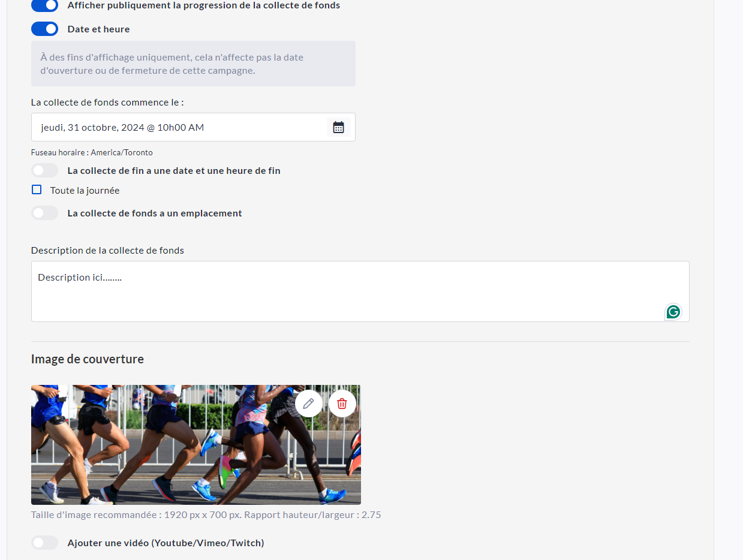This screenshot has height=560, width=743.
Task: Click the 'Date et heure' label text
Action: (98, 29)
